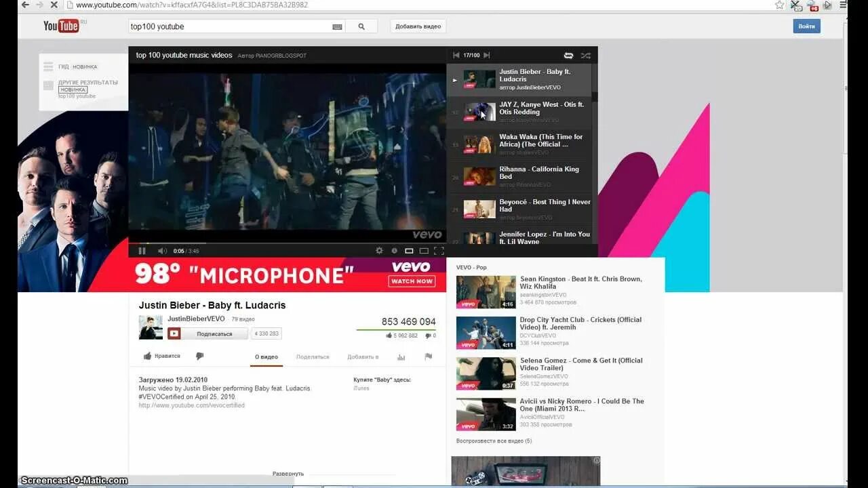Select the Добавить в tab
Screen dimensions: 868x488
363,357
